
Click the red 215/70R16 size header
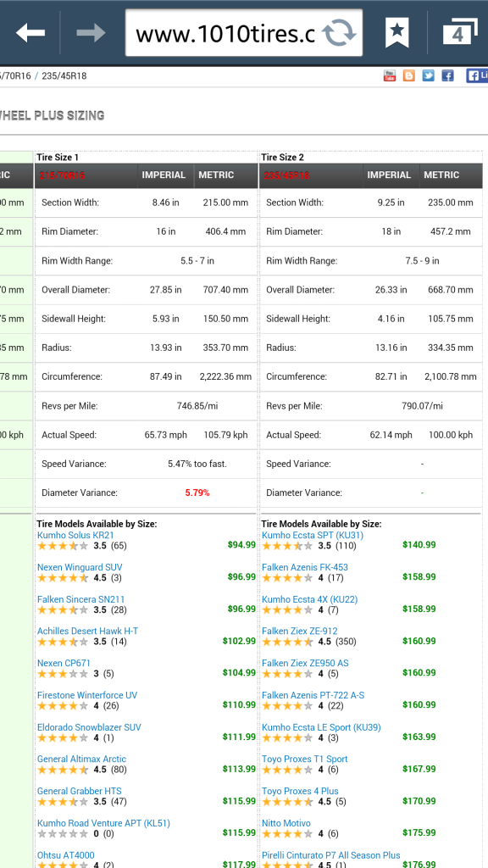point(62,175)
